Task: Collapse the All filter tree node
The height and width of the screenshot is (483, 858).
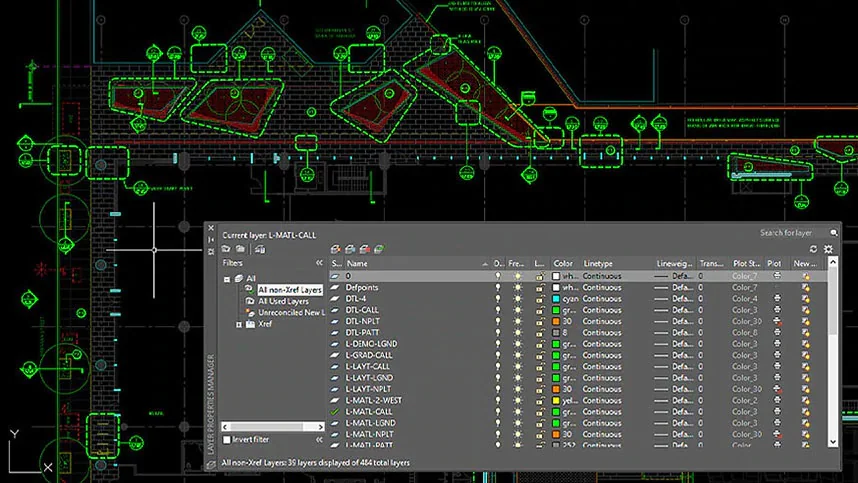Action: (x=227, y=279)
